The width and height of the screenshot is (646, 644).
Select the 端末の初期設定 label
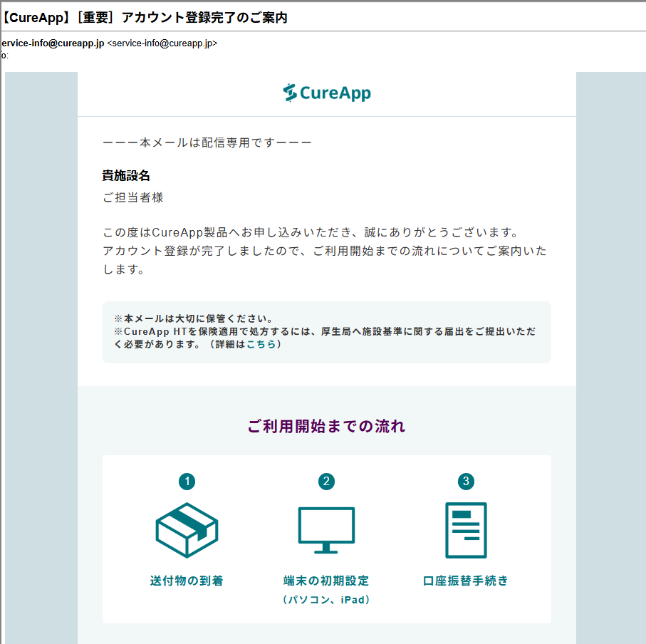[x=326, y=581]
